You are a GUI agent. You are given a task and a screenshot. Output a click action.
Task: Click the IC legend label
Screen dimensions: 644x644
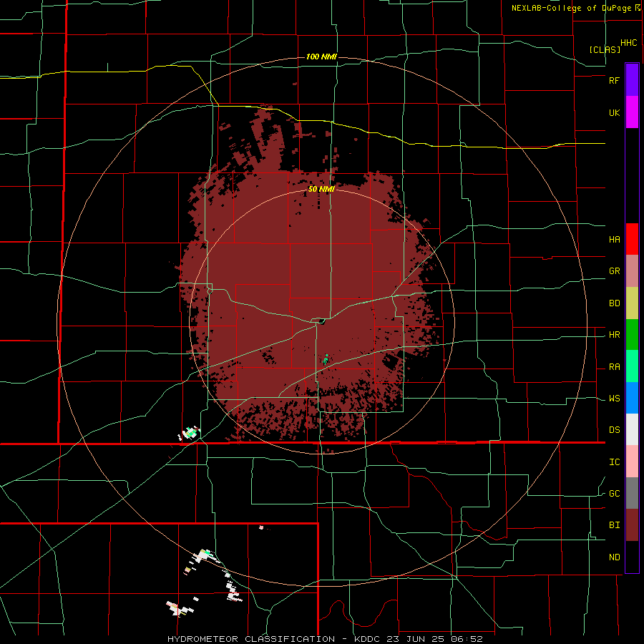point(614,462)
